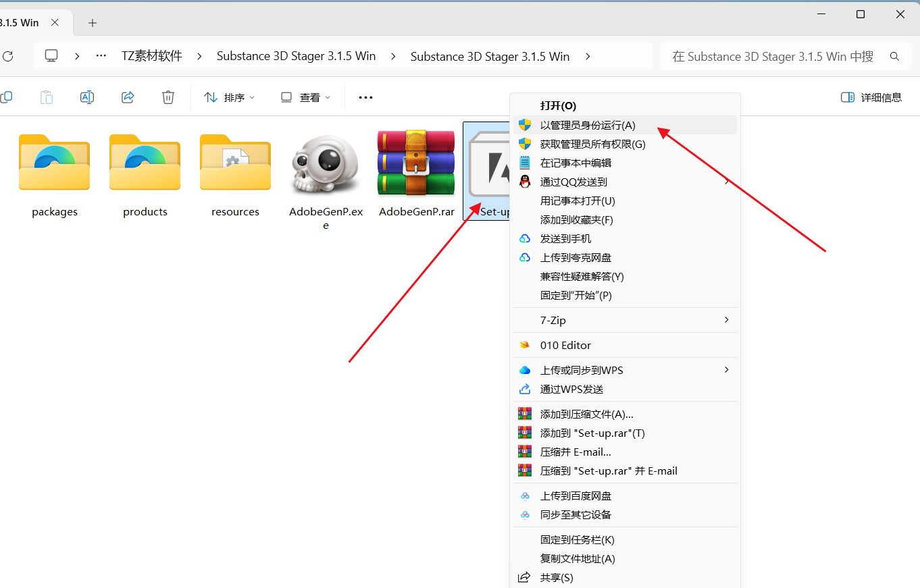Viewport: 920px width, 588px height.
Task: Click the Rename toolbar icon
Action: pyautogui.click(x=87, y=97)
